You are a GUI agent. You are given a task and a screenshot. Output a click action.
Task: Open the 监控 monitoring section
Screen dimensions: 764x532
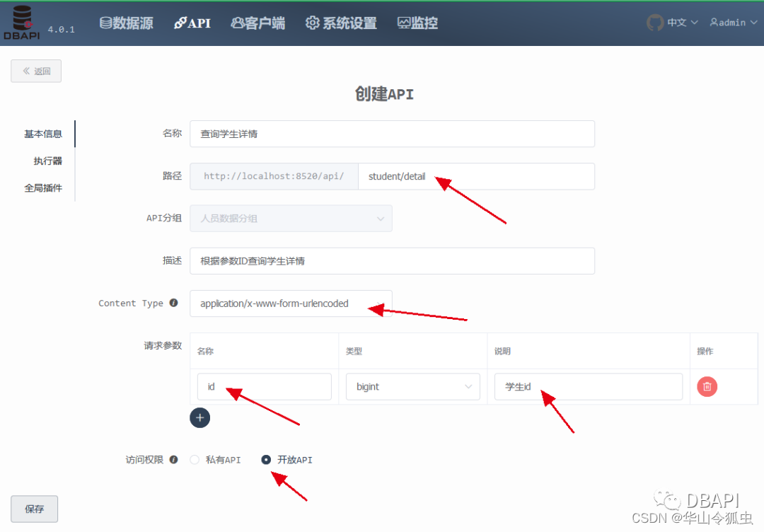click(417, 22)
